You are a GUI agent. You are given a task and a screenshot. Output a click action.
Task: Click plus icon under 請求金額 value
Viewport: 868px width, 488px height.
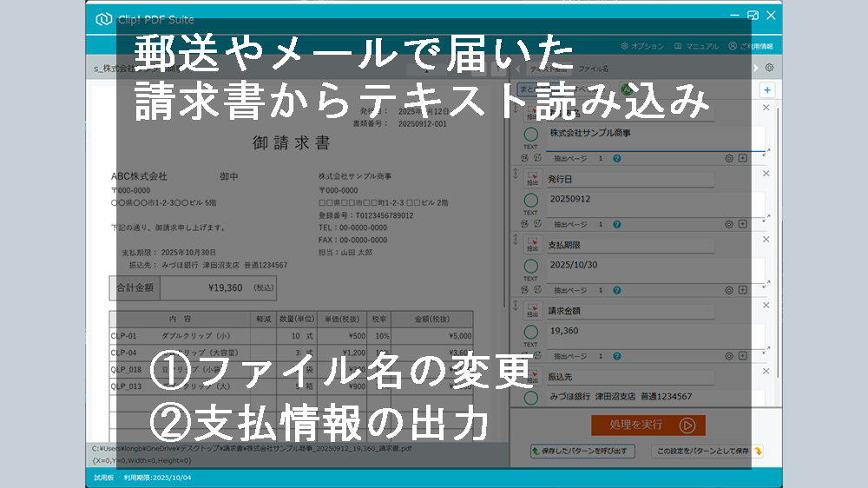click(x=742, y=356)
